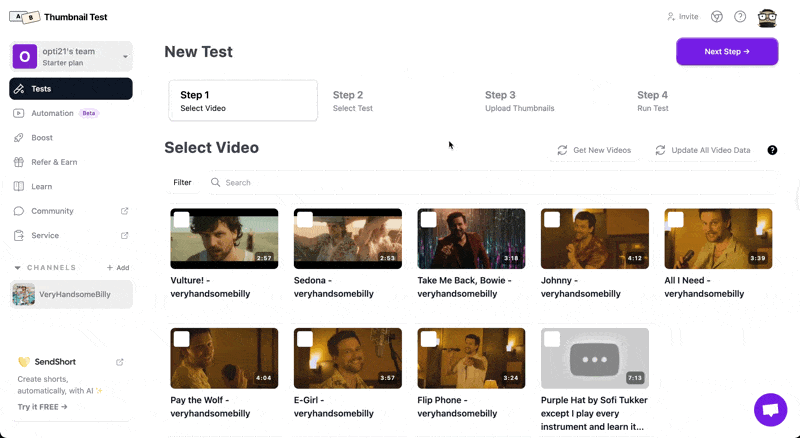The image size is (800, 438).
Task: Open SendShort external link icon
Action: (x=120, y=362)
